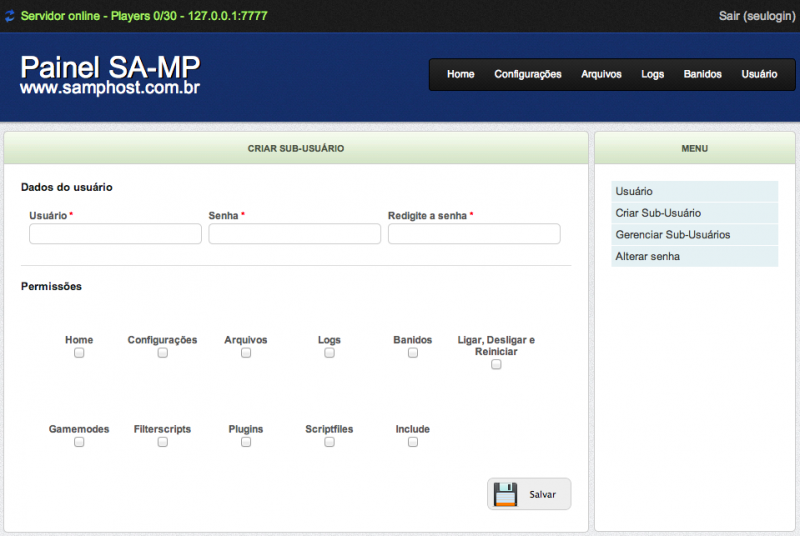Click the Salvar button
This screenshot has height=536, width=800.
point(529,494)
